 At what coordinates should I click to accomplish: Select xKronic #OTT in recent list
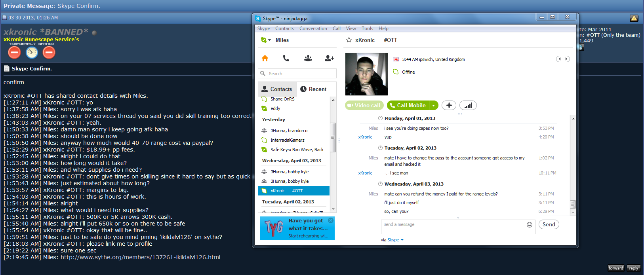pyautogui.click(x=294, y=191)
